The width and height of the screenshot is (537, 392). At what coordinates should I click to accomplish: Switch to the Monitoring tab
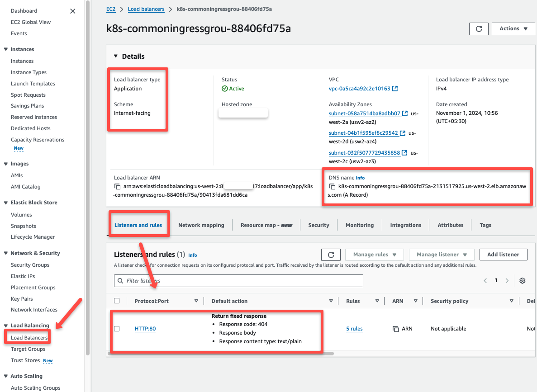(x=359, y=225)
